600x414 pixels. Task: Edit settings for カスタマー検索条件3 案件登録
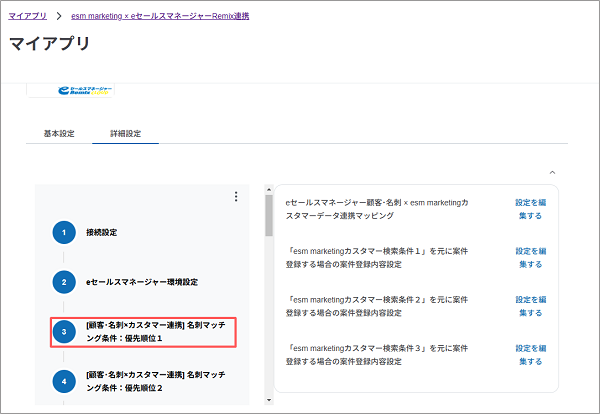click(529, 354)
